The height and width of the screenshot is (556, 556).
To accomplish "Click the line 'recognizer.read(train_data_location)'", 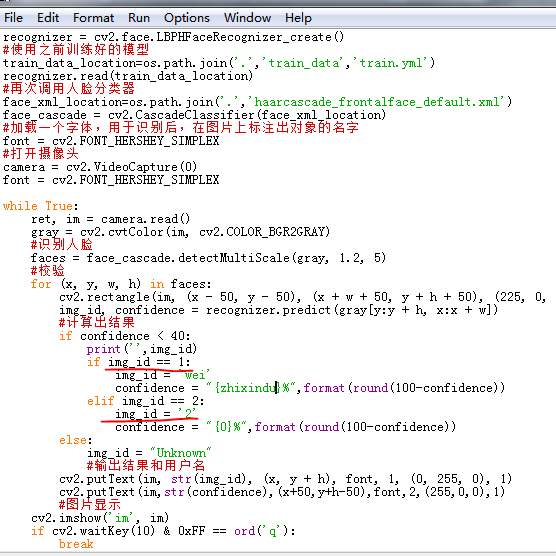I will point(128,76).
